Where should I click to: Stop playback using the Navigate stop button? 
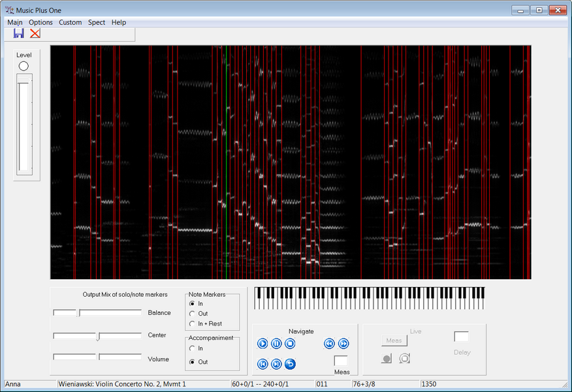(x=290, y=343)
